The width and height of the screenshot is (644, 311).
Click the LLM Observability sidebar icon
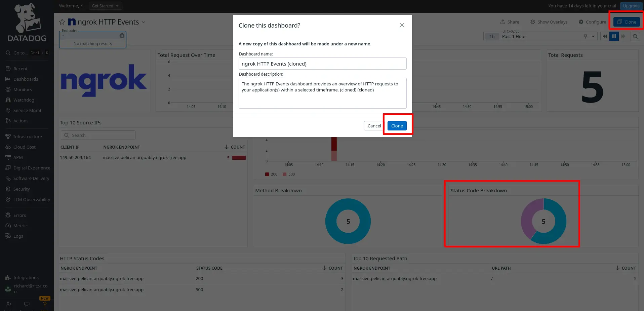click(x=8, y=199)
